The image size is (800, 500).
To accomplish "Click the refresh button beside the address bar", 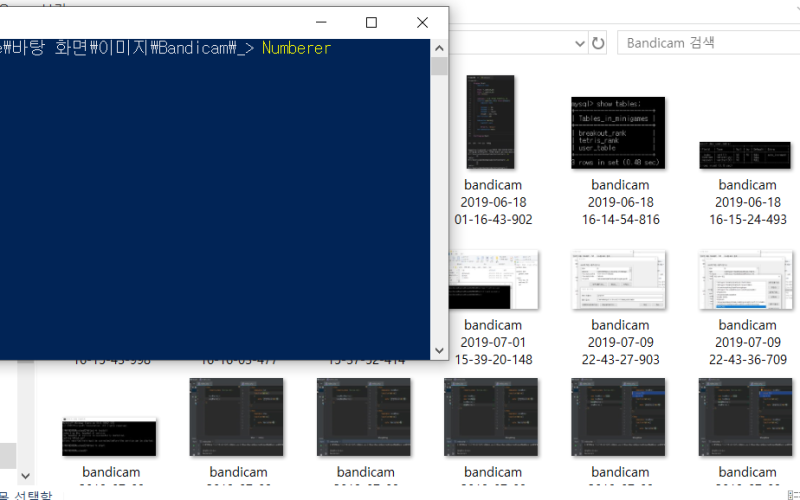I will point(598,44).
